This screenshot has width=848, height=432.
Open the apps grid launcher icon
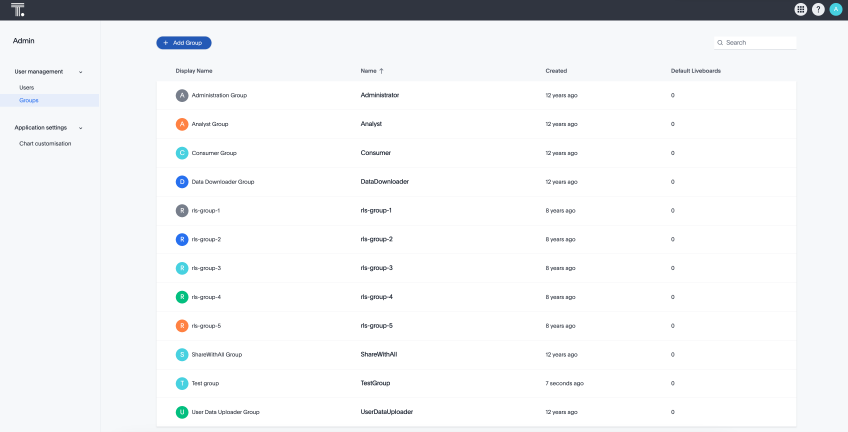pos(801,9)
